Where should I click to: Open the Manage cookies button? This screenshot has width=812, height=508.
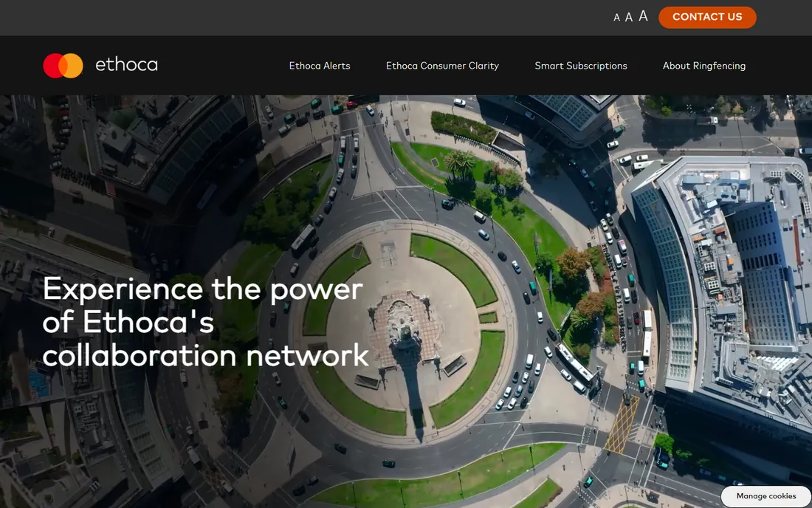tap(766, 496)
